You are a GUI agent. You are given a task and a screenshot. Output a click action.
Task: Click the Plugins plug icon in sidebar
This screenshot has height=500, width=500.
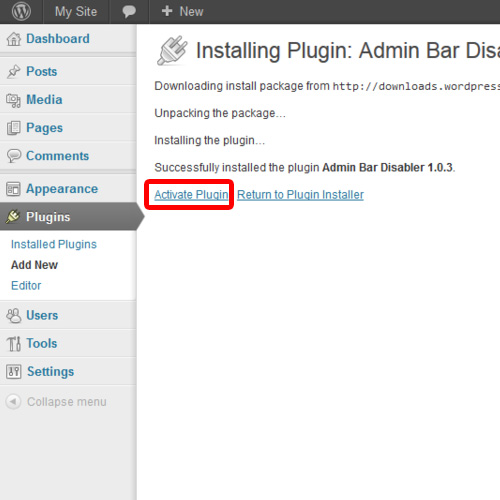click(x=13, y=217)
